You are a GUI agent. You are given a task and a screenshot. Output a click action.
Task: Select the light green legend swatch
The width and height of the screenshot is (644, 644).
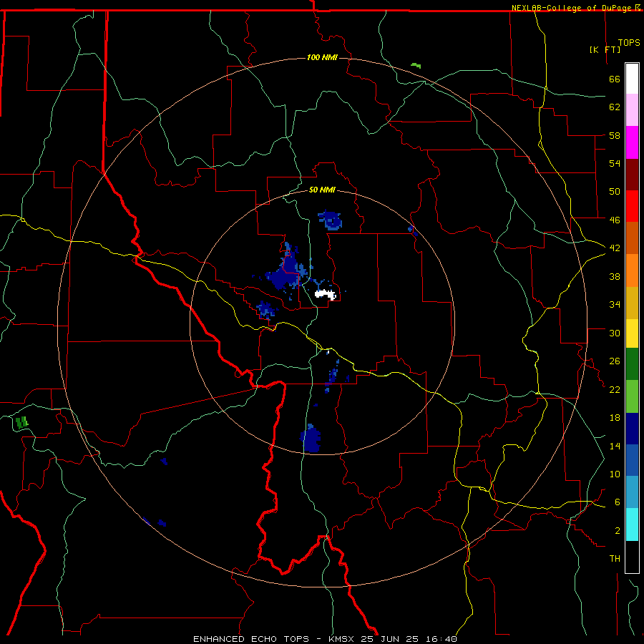(632, 396)
